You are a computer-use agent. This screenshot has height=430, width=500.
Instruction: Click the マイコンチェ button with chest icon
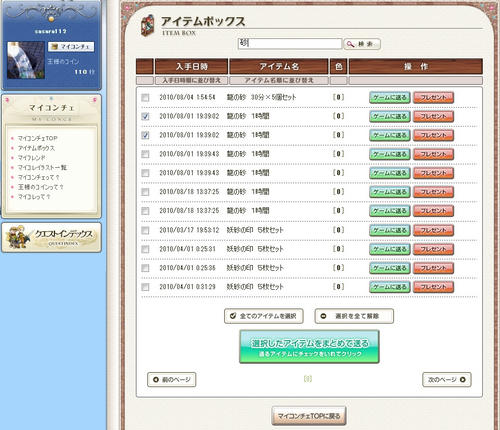[71, 47]
